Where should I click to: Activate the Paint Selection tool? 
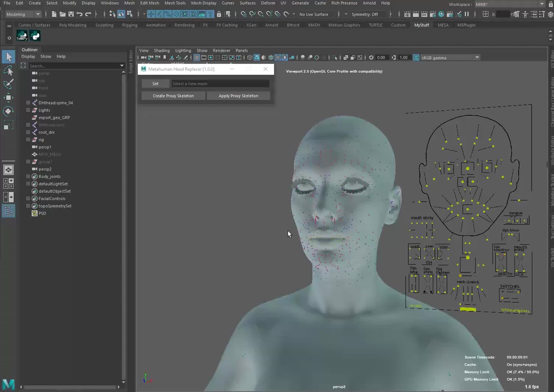[x=8, y=84]
